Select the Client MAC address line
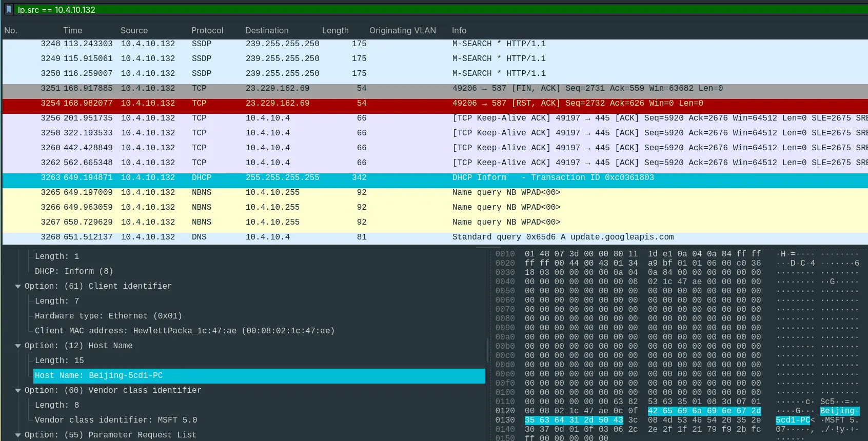The width and height of the screenshot is (868, 441). point(184,331)
